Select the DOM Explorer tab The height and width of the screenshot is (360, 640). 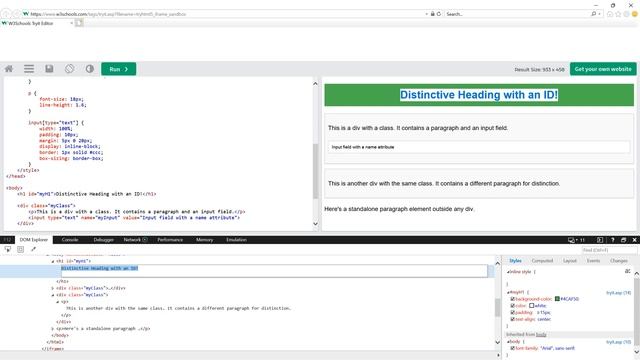(x=34, y=240)
